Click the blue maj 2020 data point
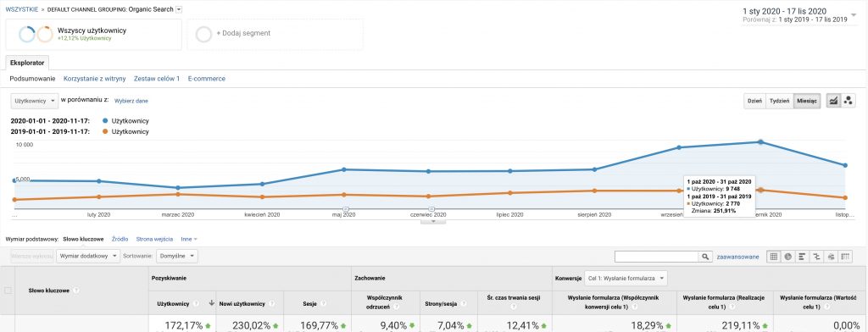 pos(344,169)
